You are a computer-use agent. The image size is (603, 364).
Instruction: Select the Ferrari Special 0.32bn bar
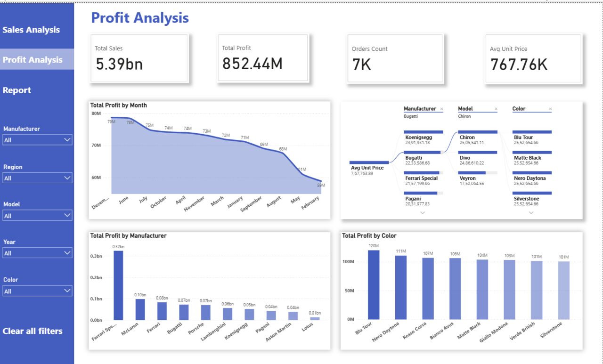point(118,285)
